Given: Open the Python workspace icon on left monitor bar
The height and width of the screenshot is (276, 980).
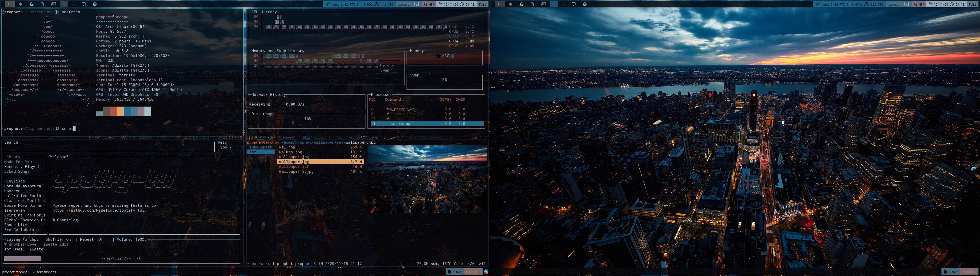Looking at the screenshot, I should click(20, 4).
